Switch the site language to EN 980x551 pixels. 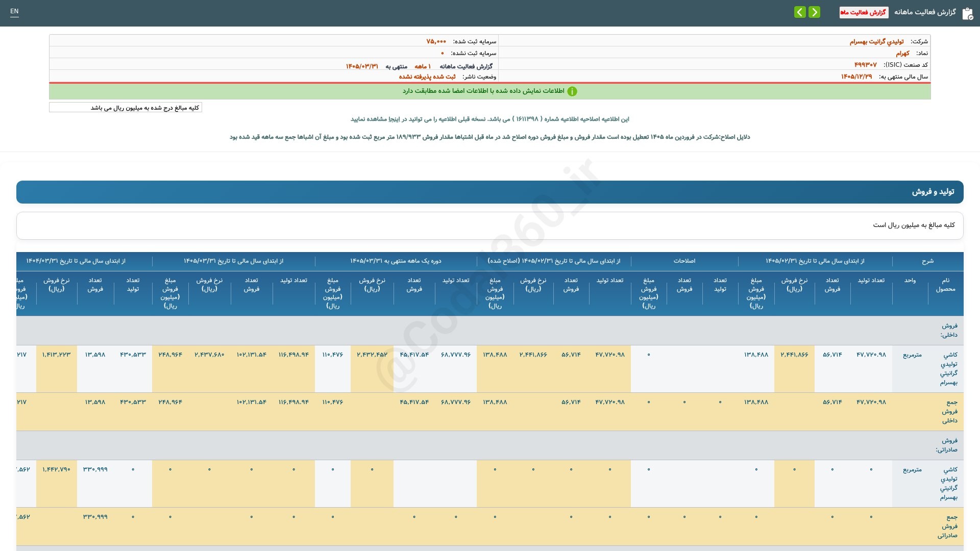click(x=14, y=11)
